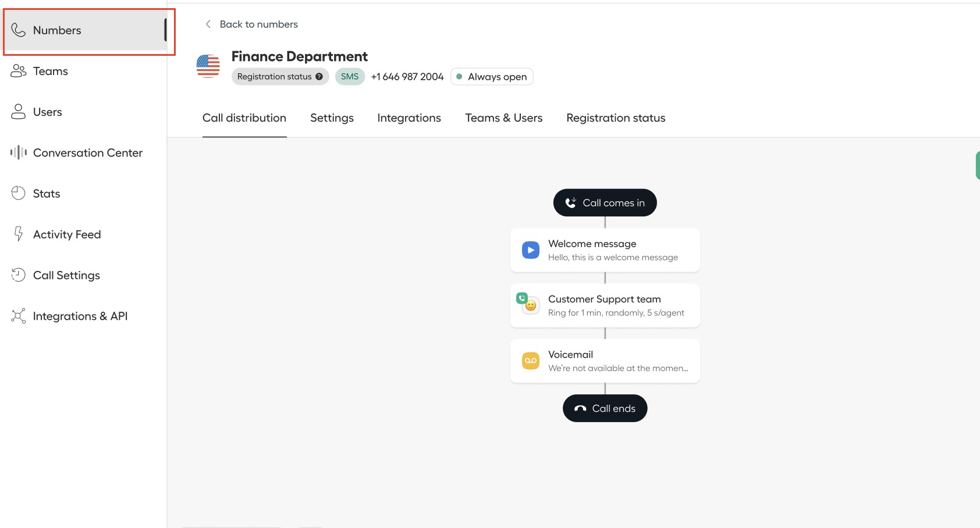Click Registration status help question-mark icon
Image resolution: width=980 pixels, height=528 pixels.
319,77
